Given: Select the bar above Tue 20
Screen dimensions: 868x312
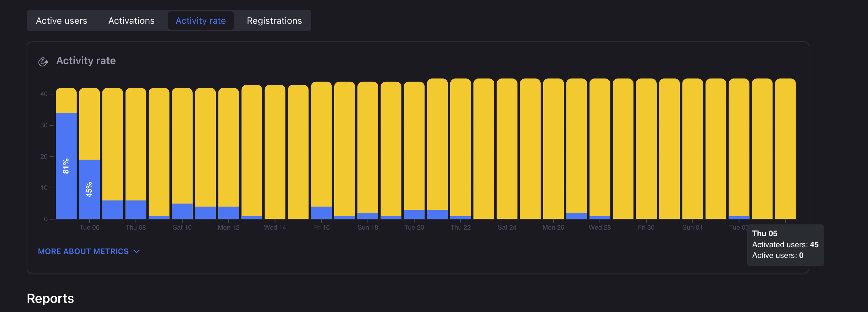Looking at the screenshot, I should pos(414,150).
